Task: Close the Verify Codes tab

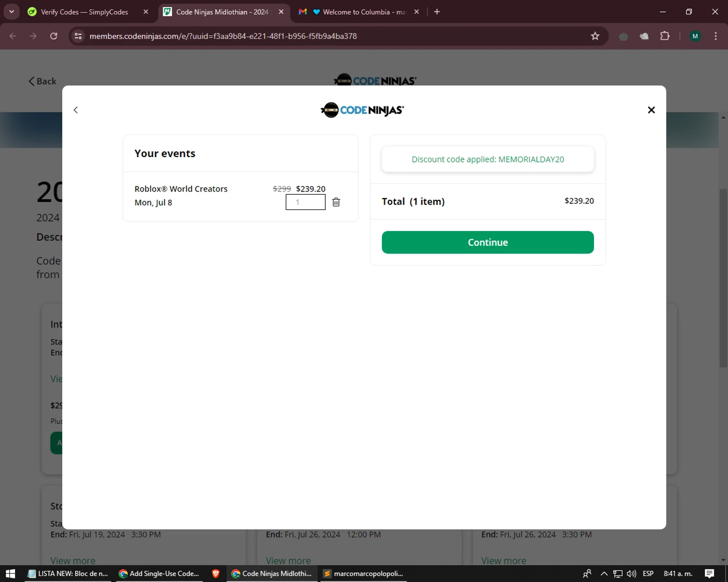Action: pyautogui.click(x=146, y=12)
